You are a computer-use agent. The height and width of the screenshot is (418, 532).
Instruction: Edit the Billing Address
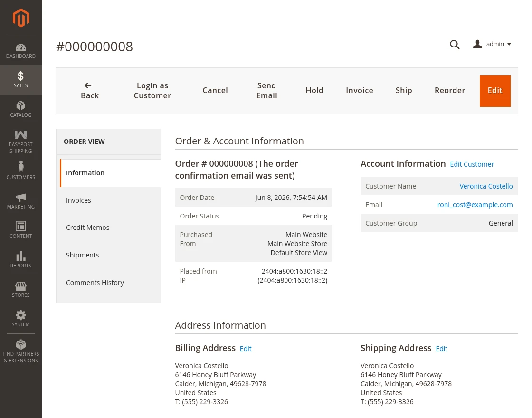tap(246, 349)
